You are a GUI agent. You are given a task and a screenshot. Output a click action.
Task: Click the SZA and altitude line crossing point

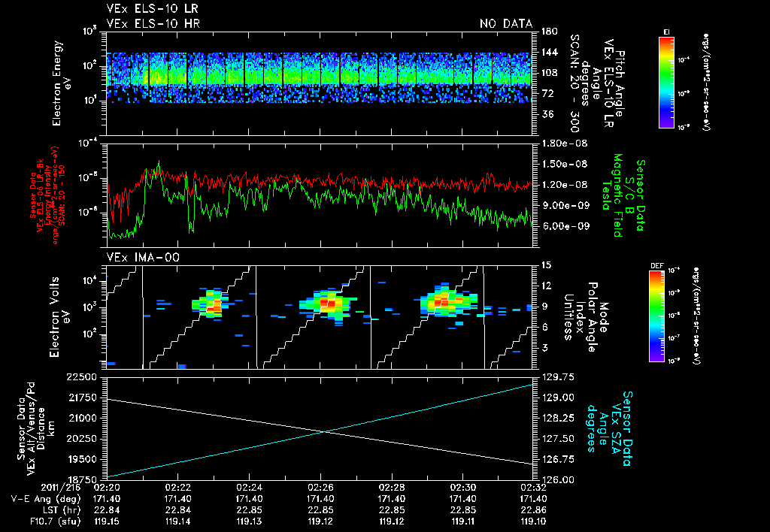coord(325,432)
